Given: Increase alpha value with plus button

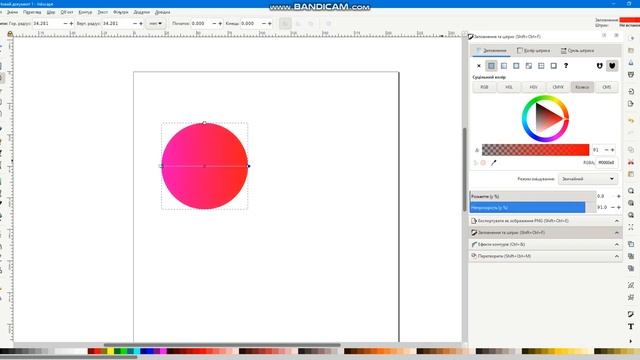Looking at the screenshot, I should pos(612,150).
